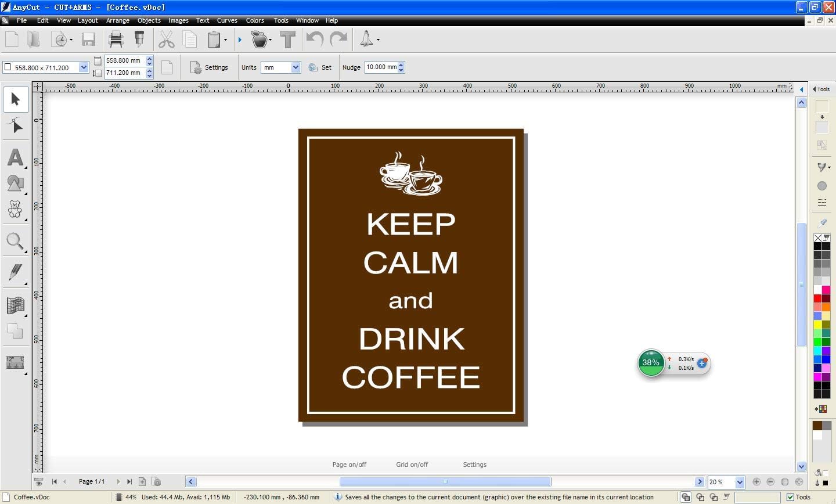
Task: Select the ruler measure tool
Action: (x=16, y=362)
